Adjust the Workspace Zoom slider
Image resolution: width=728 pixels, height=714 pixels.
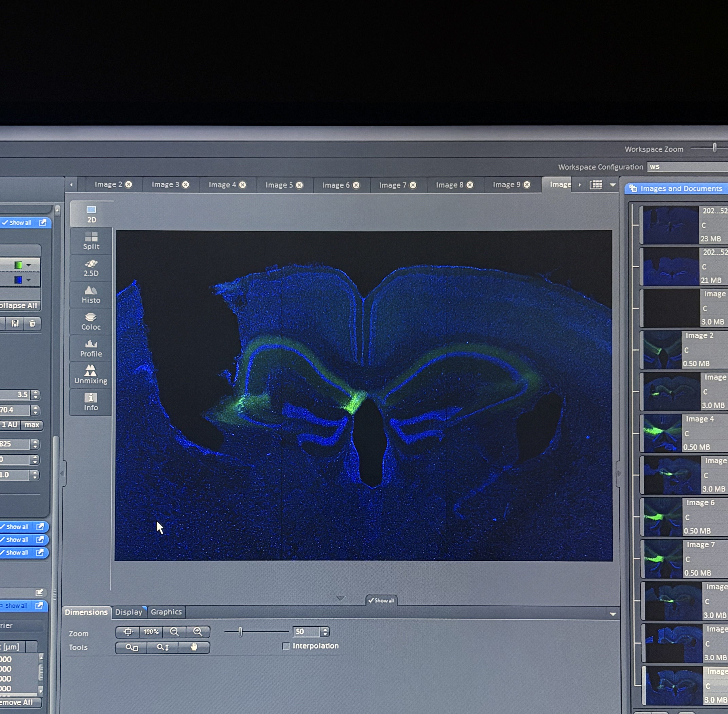(715, 148)
